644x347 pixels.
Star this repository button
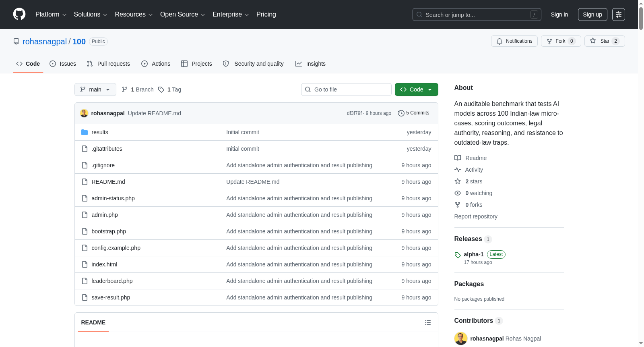(x=605, y=41)
